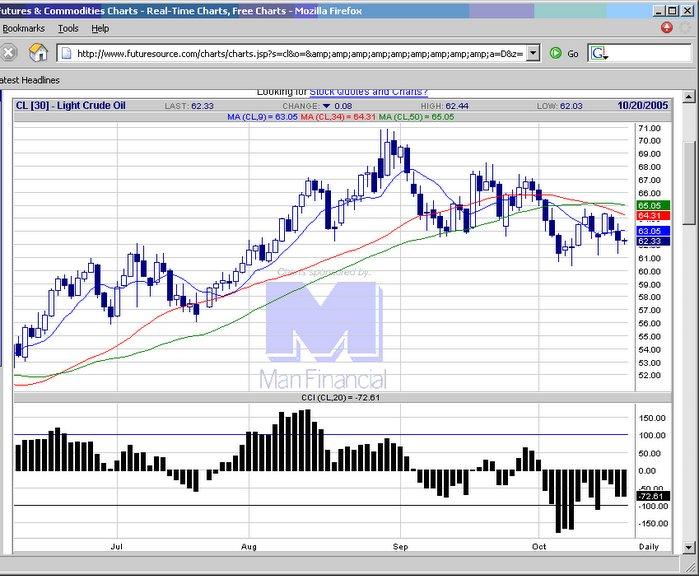Open the Latest Headlines bookmark

(29, 80)
